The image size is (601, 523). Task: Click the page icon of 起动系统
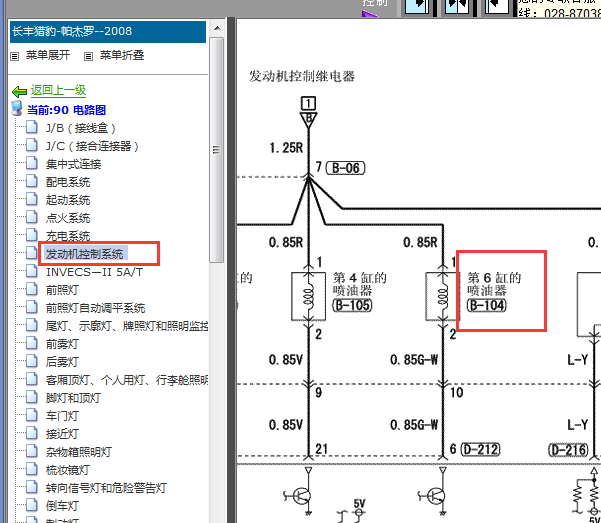[32, 199]
